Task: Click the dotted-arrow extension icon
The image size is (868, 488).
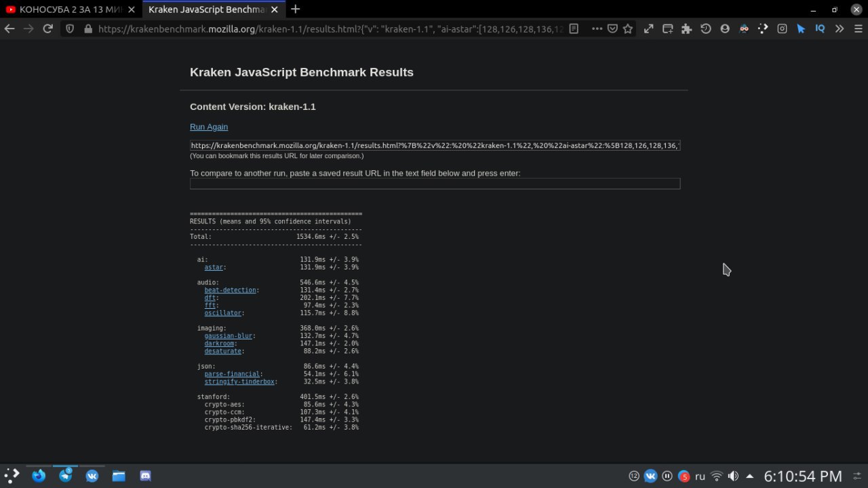Action: pos(763,29)
